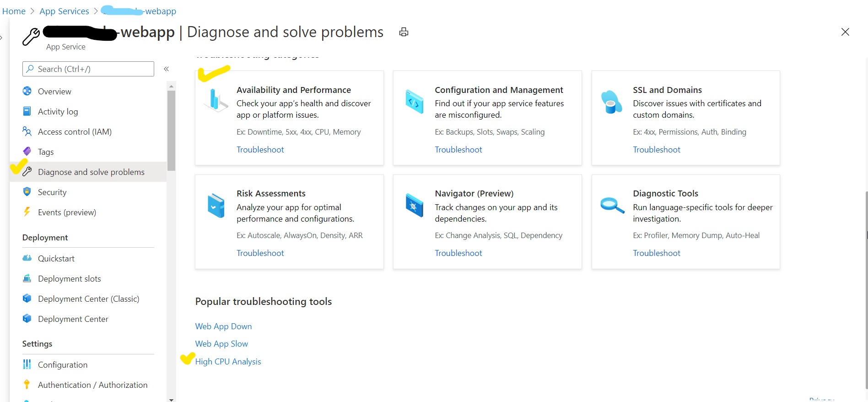The height and width of the screenshot is (402, 868).
Task: Collapse the sidebar with double chevron
Action: coord(167,69)
